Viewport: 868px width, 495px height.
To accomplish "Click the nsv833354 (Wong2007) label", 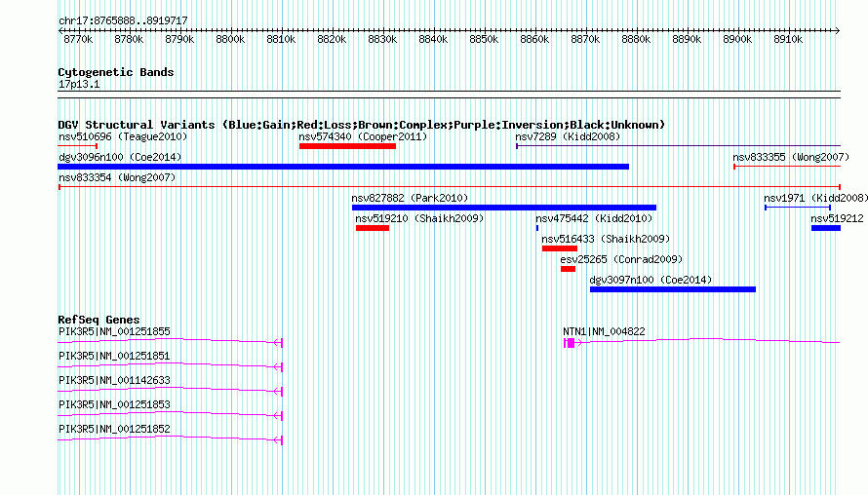I will (117, 177).
